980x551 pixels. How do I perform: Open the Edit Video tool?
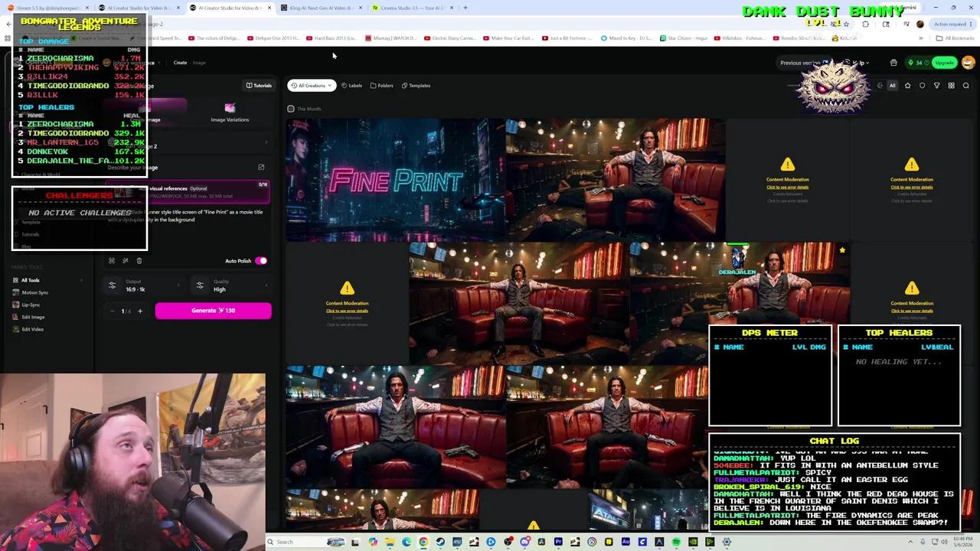point(32,329)
